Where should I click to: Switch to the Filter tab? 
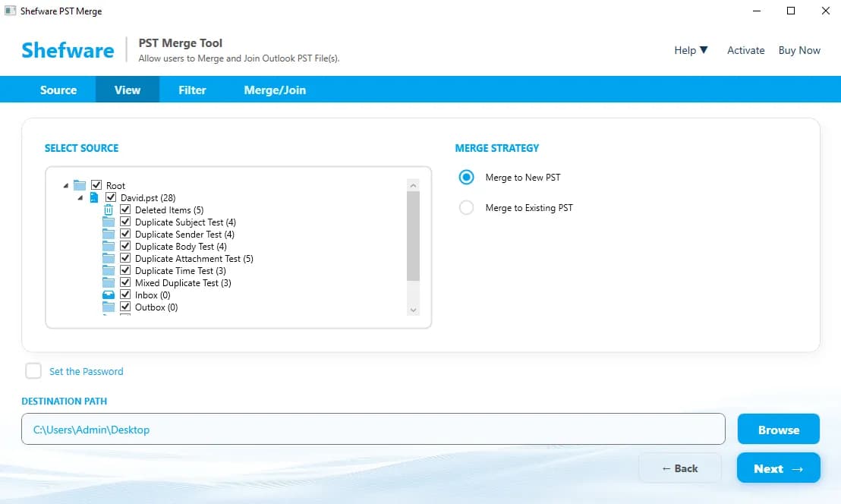pos(192,90)
